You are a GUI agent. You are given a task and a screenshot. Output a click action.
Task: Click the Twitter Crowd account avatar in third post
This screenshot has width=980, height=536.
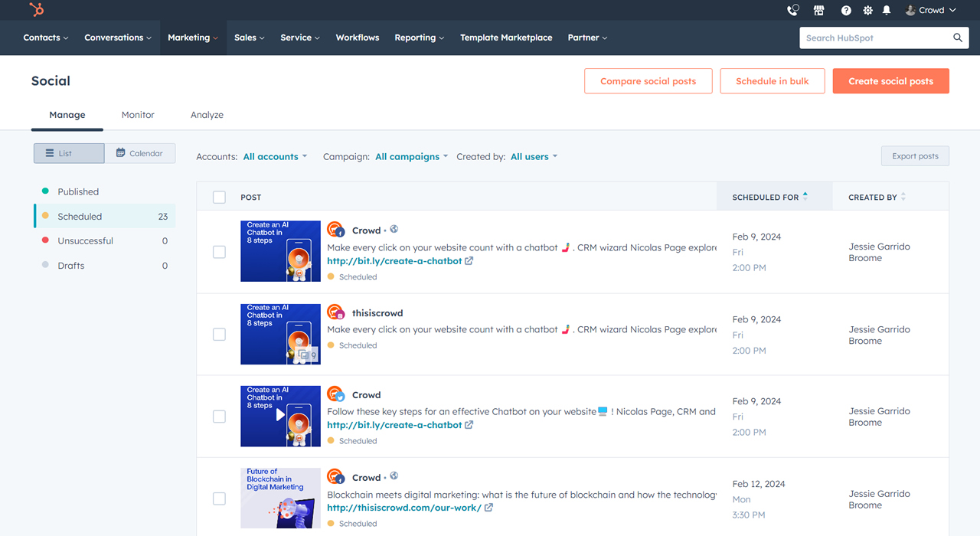(x=335, y=394)
